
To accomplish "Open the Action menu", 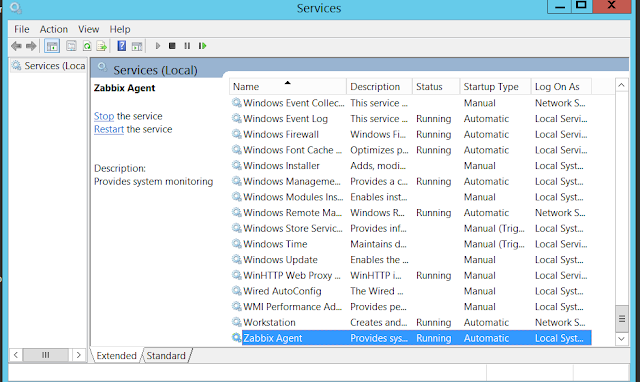I will pyautogui.click(x=53, y=29).
